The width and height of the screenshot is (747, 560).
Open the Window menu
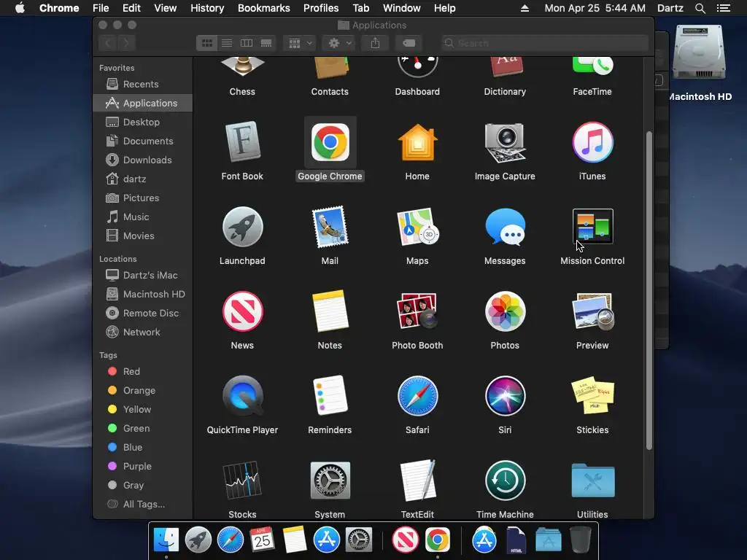(x=402, y=8)
